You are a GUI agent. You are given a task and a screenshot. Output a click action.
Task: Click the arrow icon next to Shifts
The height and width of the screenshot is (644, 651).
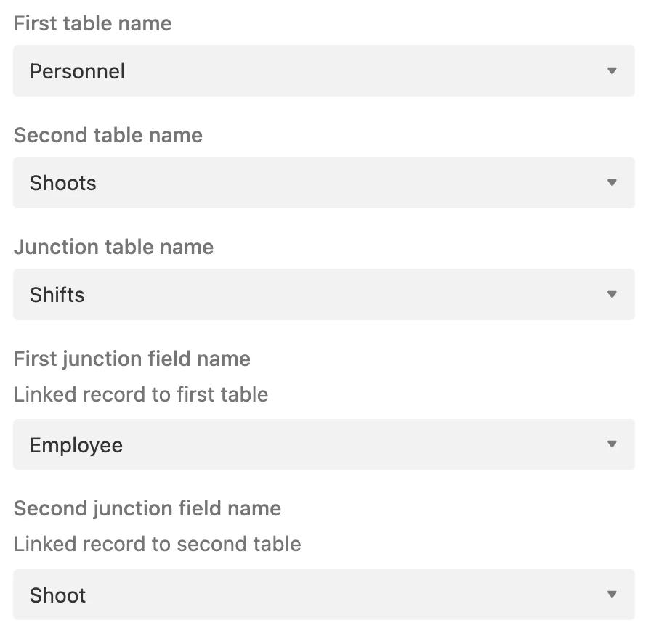point(612,295)
